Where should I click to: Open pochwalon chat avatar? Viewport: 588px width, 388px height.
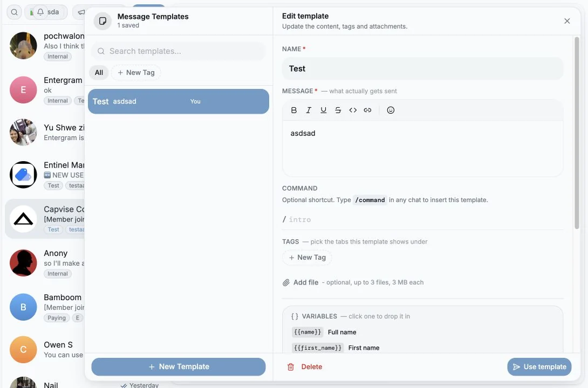pos(23,46)
